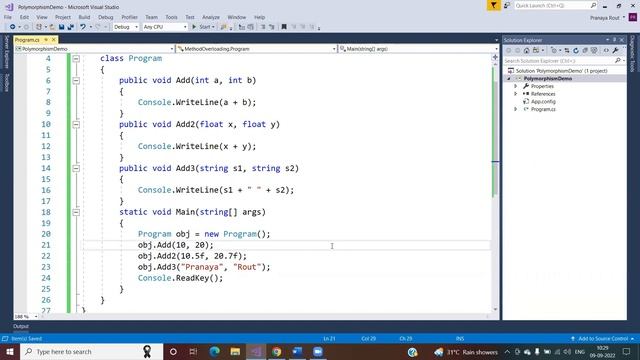Open File Explorer from the taskbar
Screen dimensions: 640x360
click(x=235, y=351)
